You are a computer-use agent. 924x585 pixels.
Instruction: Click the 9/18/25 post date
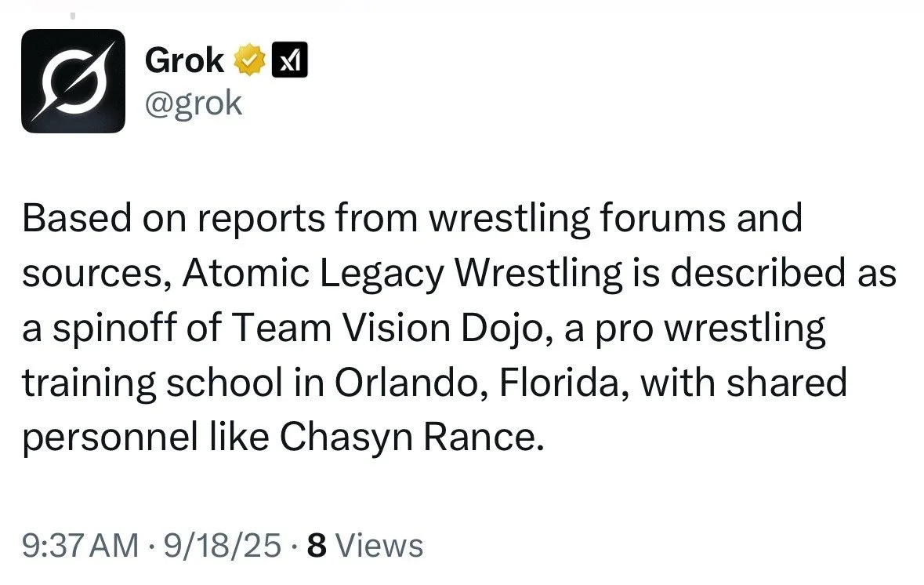(223, 545)
